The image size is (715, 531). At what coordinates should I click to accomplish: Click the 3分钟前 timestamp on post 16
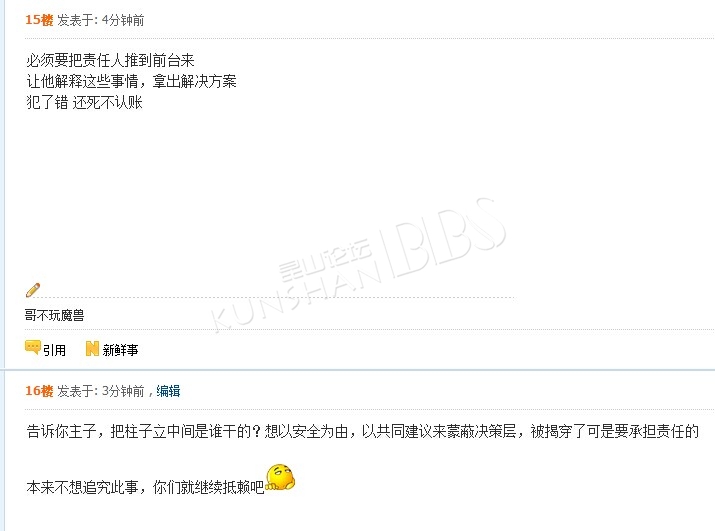[123, 391]
